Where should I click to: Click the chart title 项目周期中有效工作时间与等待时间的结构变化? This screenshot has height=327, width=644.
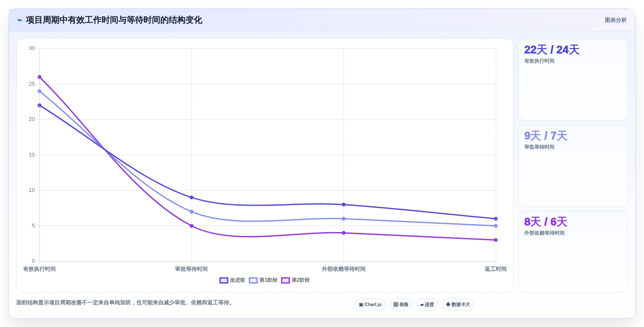tap(114, 20)
